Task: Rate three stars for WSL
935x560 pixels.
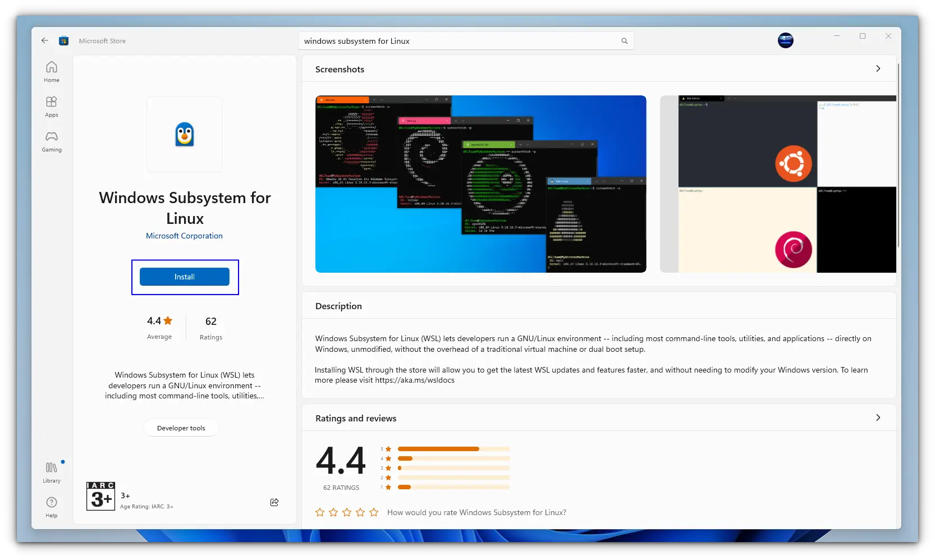Action: click(347, 512)
